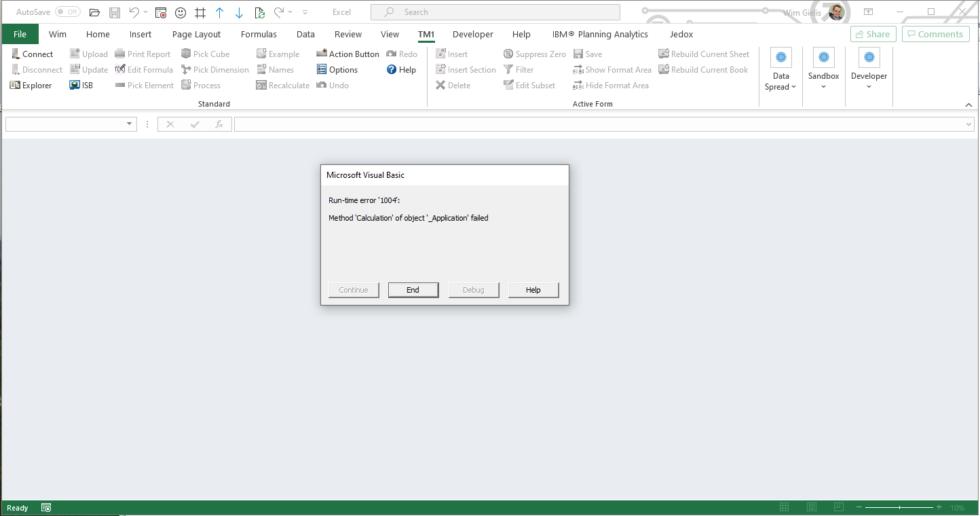Click Help in the Visual Basic dialog
The height and width of the screenshot is (516, 980).
coord(533,290)
